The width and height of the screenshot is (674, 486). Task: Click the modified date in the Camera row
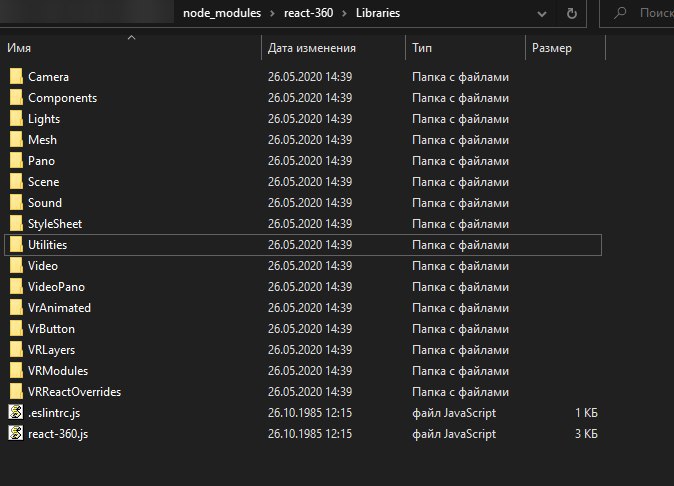click(309, 77)
